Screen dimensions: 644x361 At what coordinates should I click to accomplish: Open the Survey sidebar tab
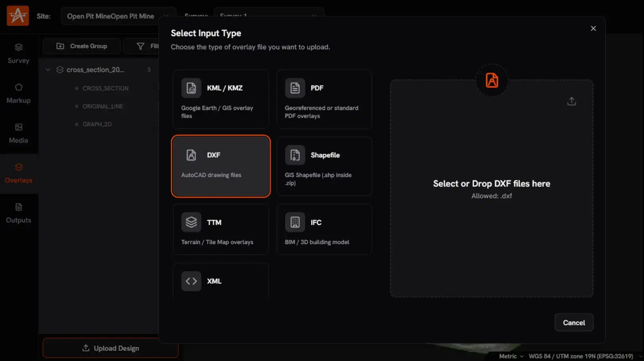(19, 54)
